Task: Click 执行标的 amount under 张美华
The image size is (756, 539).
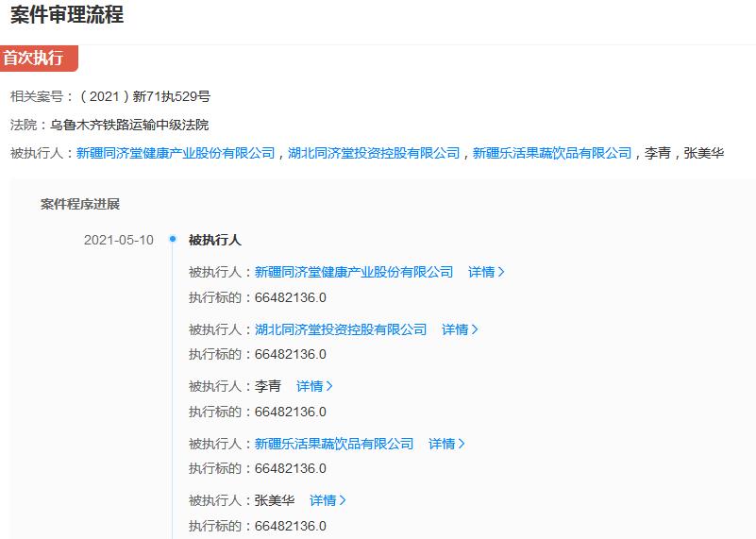Action: 291,526
